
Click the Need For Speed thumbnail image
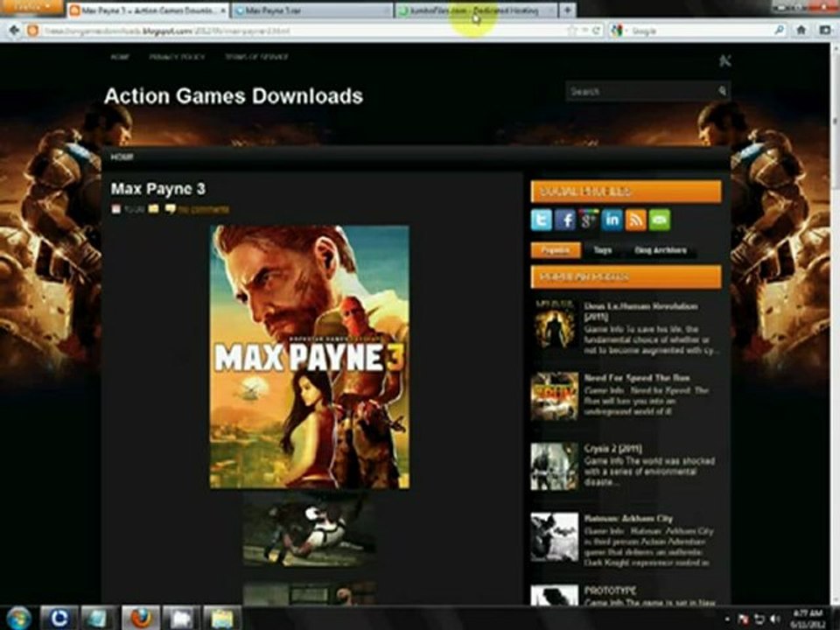pyautogui.click(x=555, y=395)
